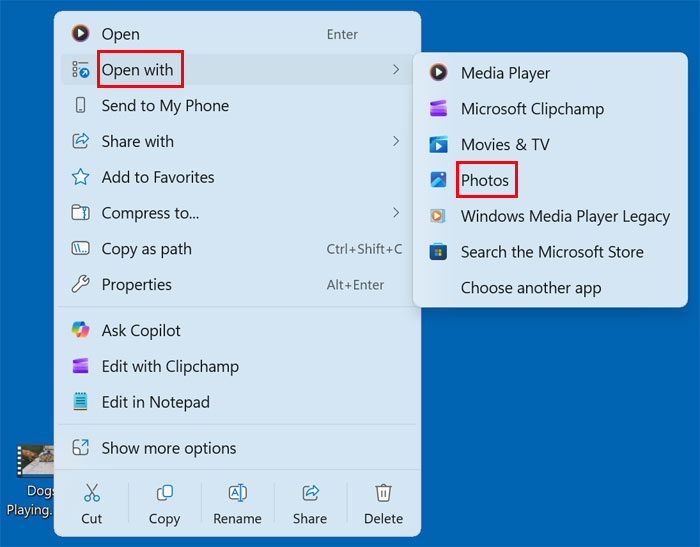Select Edit with Clipchamp
The image size is (700, 547).
[237, 366]
